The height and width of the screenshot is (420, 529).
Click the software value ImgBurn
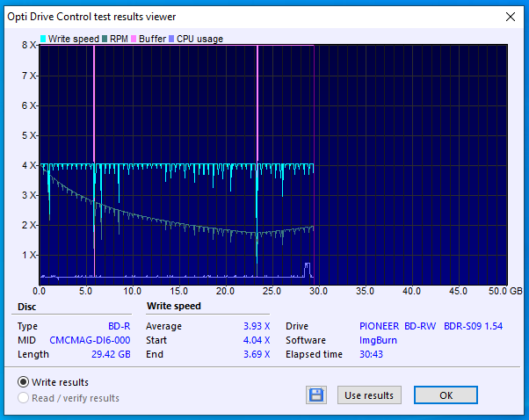tap(378, 340)
